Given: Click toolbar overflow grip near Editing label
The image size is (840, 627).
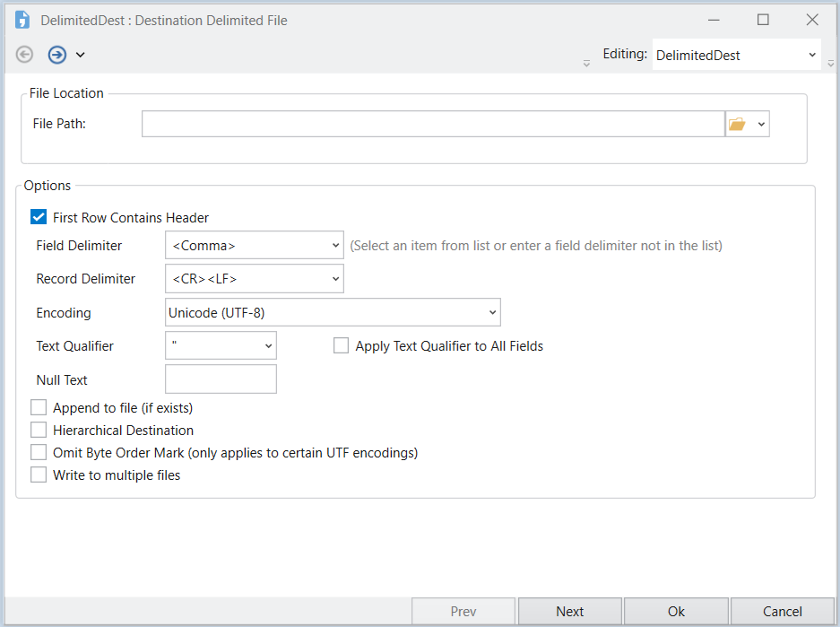Looking at the screenshot, I should pos(586,63).
